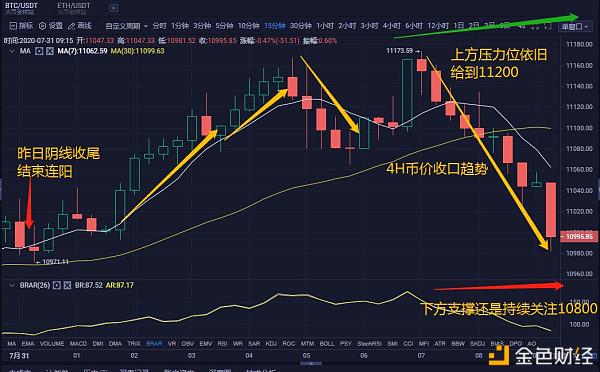Select the MFI indicator
The image size is (600, 372).
pyautogui.click(x=424, y=344)
